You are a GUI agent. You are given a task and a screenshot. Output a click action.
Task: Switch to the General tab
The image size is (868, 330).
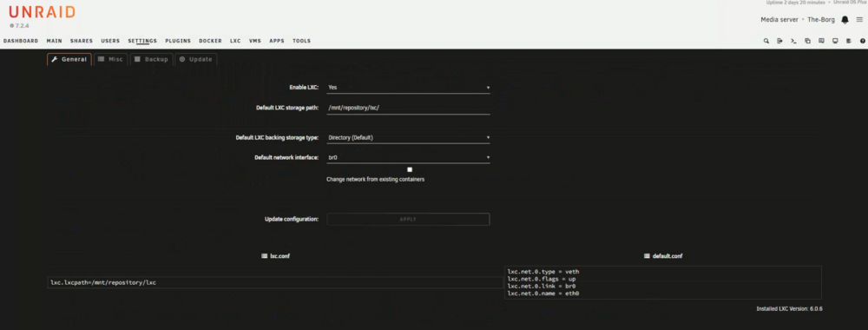point(69,59)
